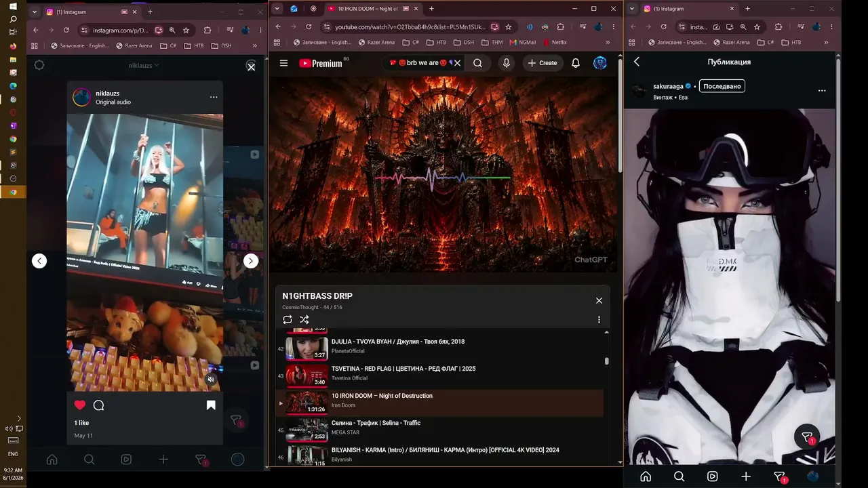
Task: Play 'Селина - Трафик | Selina - Traffic' from playlist
Action: [439, 430]
